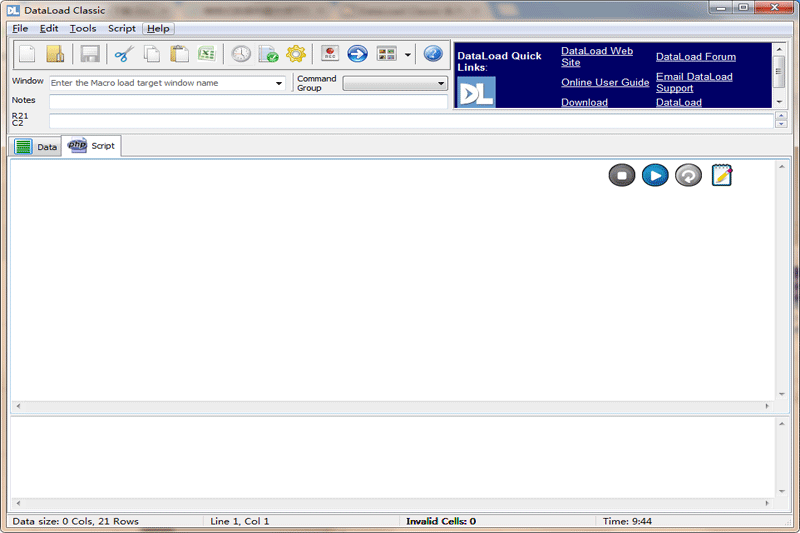This screenshot has width=800, height=533.
Task: Click the REC record macro icon
Action: 330,54
